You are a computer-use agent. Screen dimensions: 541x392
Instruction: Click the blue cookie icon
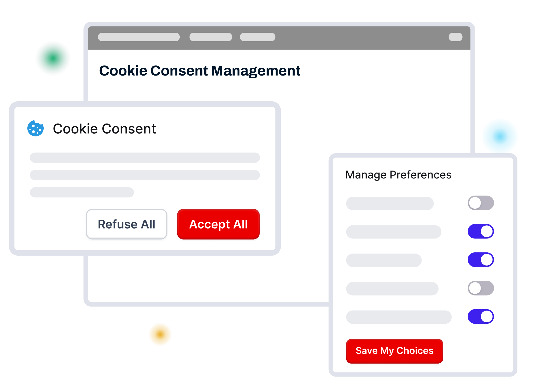pyautogui.click(x=35, y=129)
